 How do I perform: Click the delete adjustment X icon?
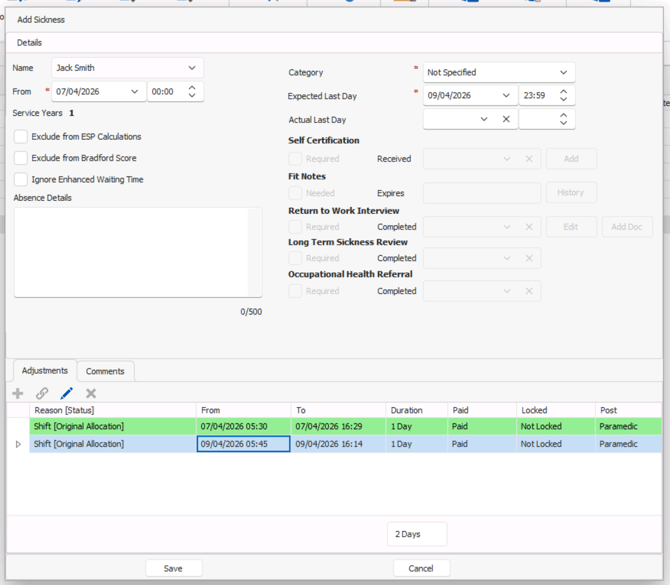pos(91,394)
